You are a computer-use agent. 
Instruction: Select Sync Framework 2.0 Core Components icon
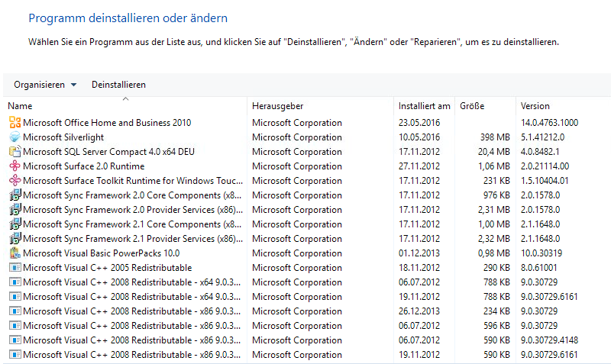[15, 195]
